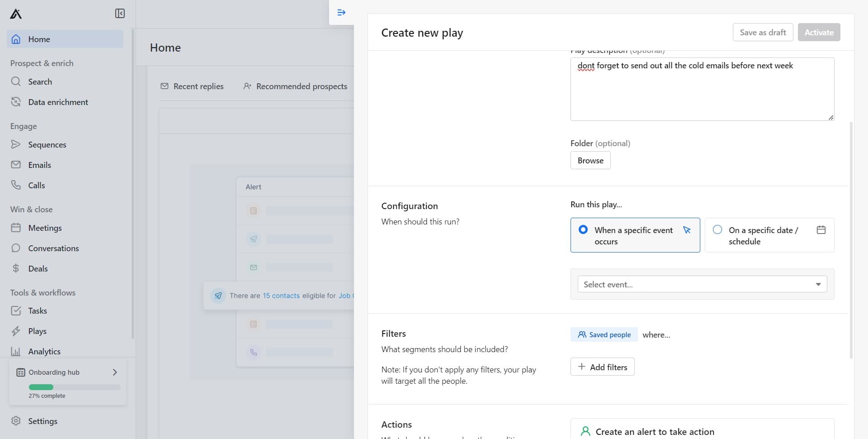The height and width of the screenshot is (439, 868).
Task: Collapse the left sidebar panel
Action: pos(120,14)
